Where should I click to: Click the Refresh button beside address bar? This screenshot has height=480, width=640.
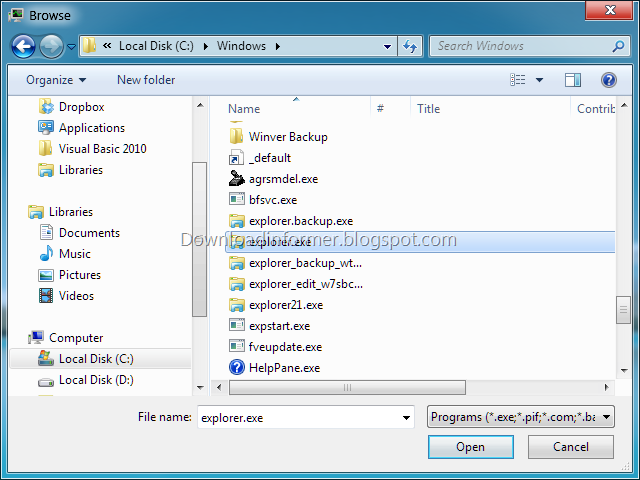410,46
